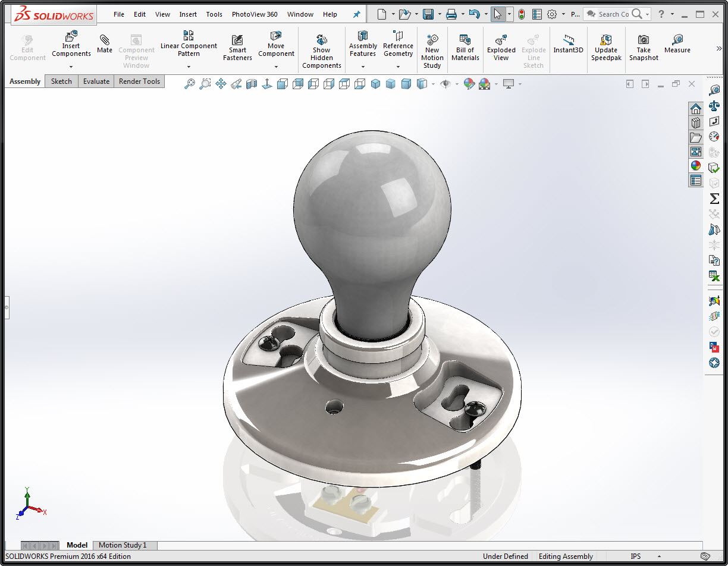
Task: Click Mass Properties scale icon
Action: coord(714,105)
